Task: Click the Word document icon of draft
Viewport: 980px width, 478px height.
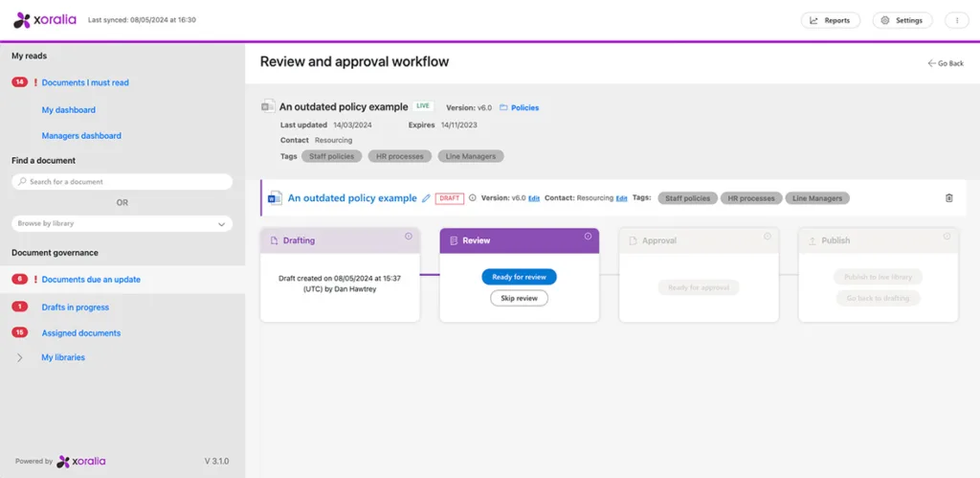Action: click(x=275, y=198)
